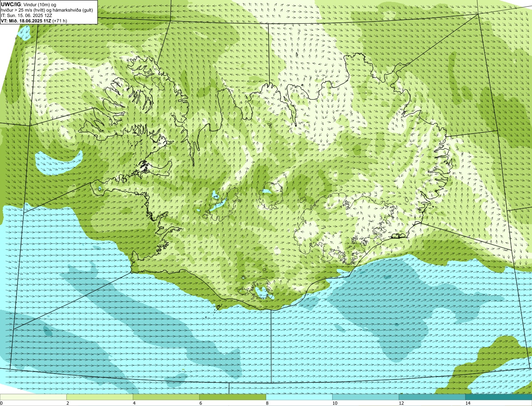The width and height of the screenshot is (532, 406).
Task: Select the medium green 4–6 legend segment
Action: [166, 397]
